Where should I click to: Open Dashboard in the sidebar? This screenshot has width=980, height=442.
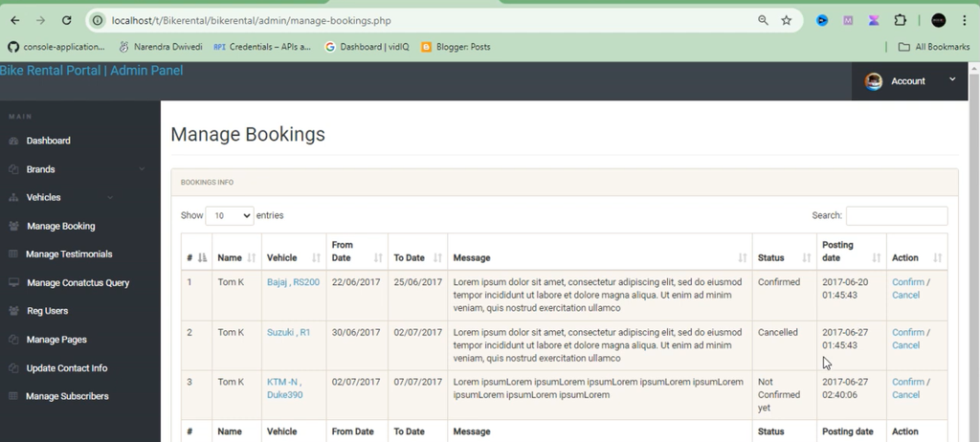click(48, 141)
